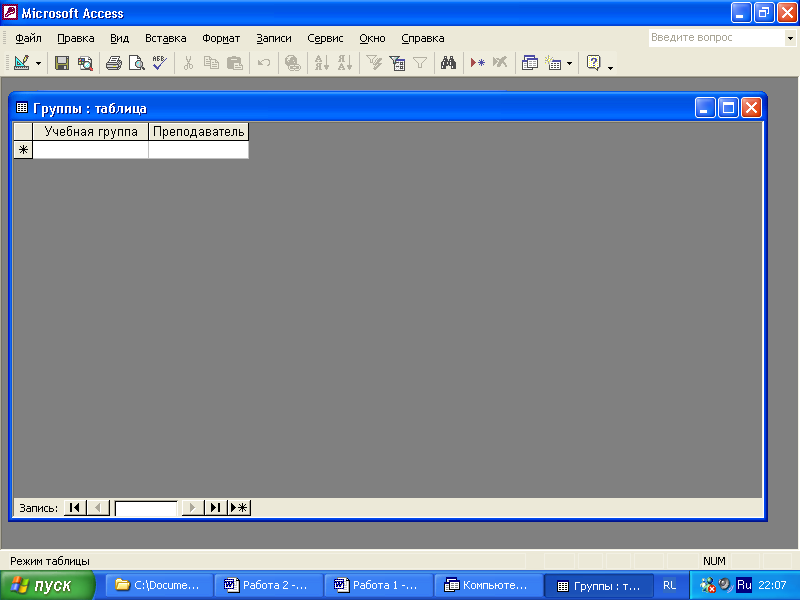
Task: Click the delete record toolbar icon
Action: (500, 63)
